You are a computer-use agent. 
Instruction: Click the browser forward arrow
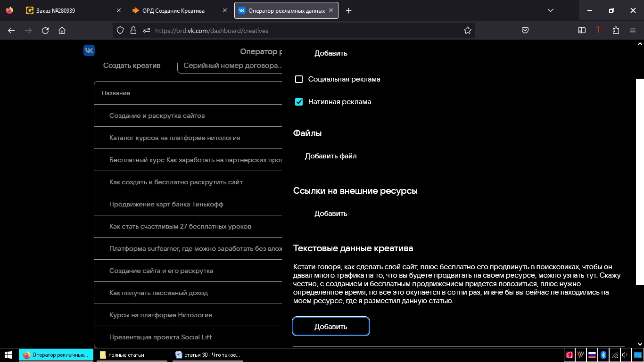[28, 31]
